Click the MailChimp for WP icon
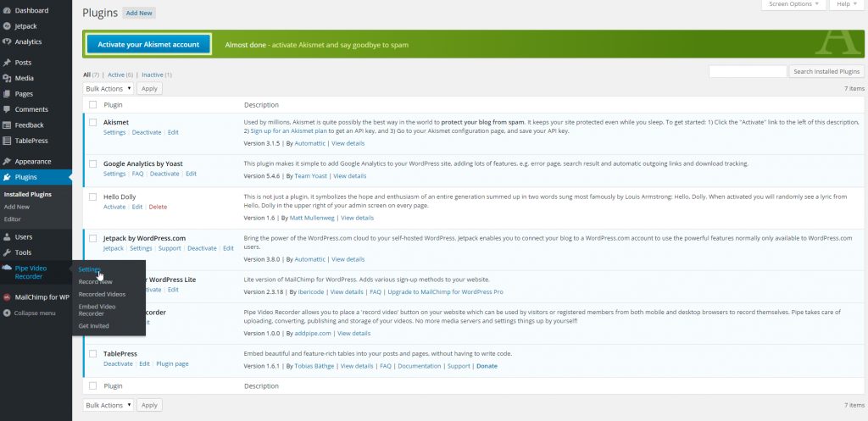This screenshot has width=868, height=421. coord(7,297)
